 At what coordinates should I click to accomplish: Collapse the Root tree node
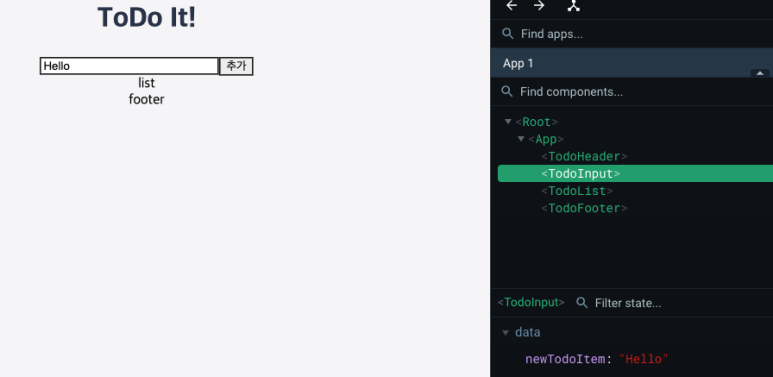[x=508, y=122]
